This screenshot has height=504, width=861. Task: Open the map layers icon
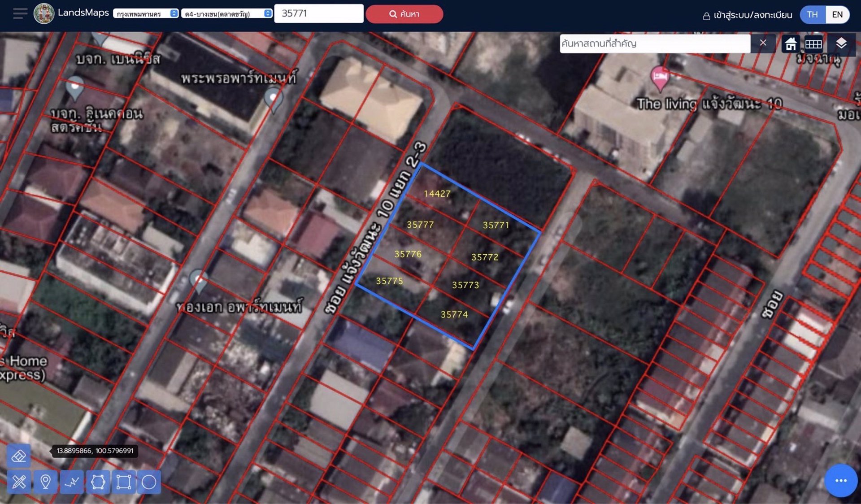[x=841, y=43]
